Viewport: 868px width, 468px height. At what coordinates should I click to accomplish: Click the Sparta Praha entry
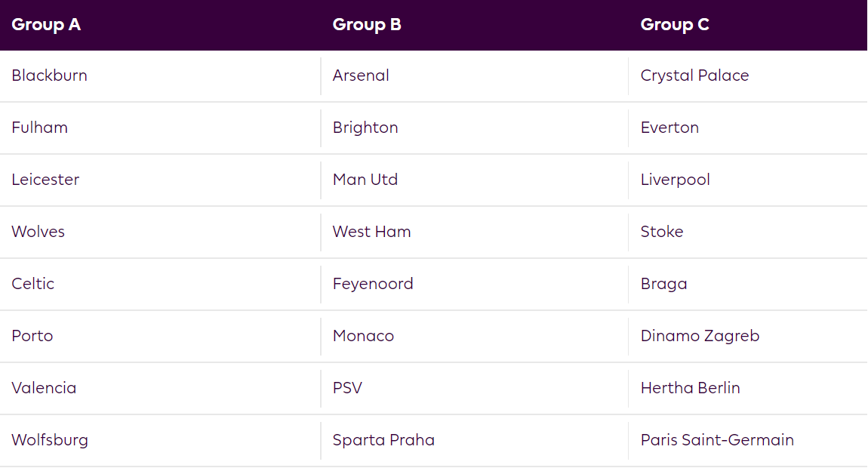coord(383,440)
